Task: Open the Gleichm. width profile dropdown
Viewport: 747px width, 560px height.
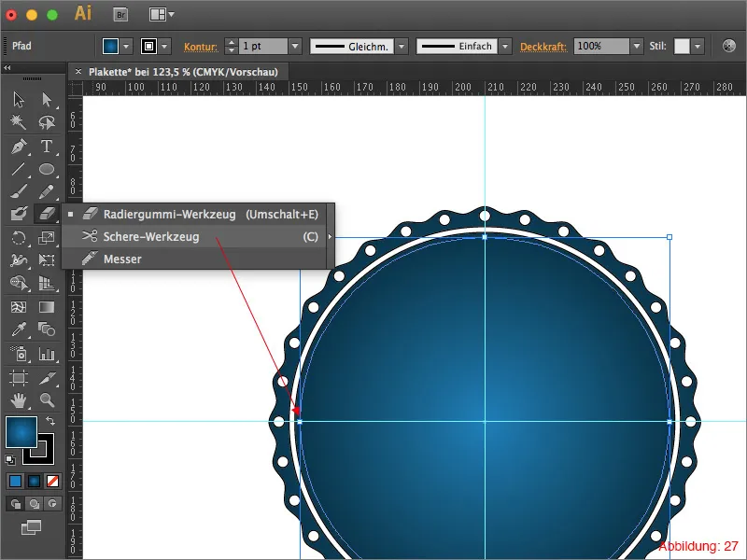Action: click(x=402, y=46)
